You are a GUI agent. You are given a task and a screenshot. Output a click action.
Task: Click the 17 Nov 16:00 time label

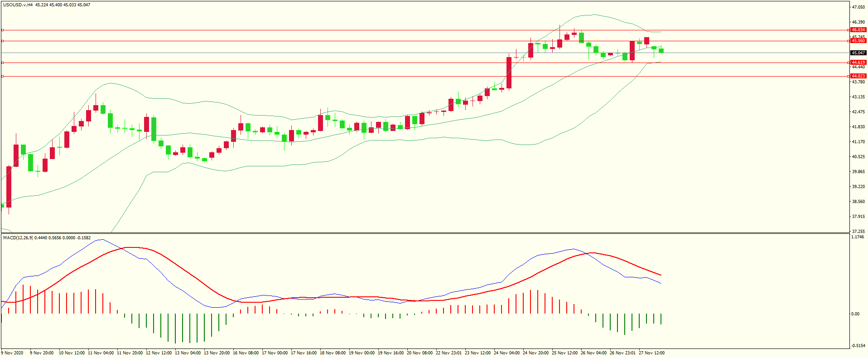click(x=304, y=353)
